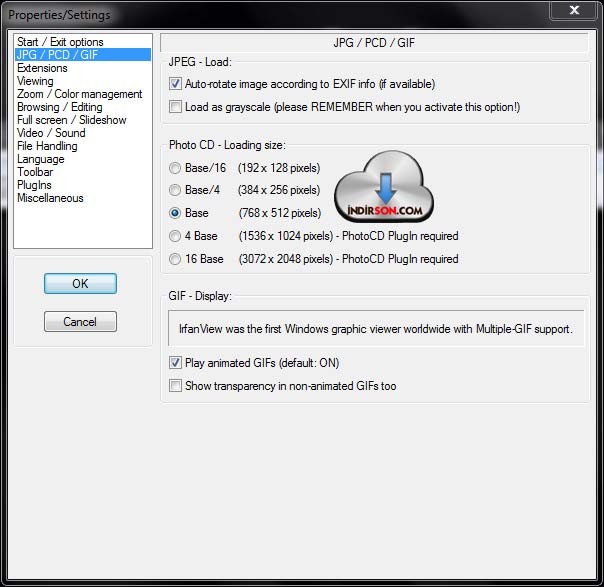Viewport: 604px width, 587px height.
Task: Select Base/4 loading size radio button
Action: (x=175, y=190)
